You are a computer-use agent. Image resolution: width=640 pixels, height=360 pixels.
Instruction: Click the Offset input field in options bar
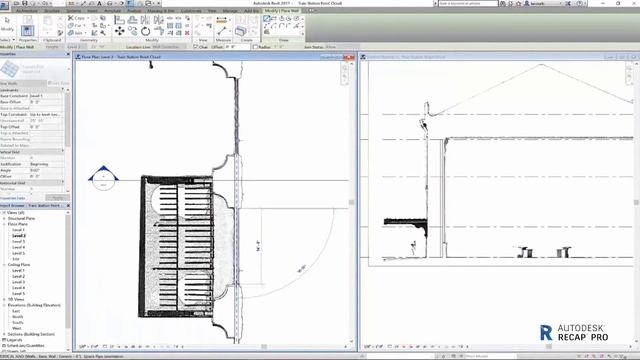(x=237, y=47)
